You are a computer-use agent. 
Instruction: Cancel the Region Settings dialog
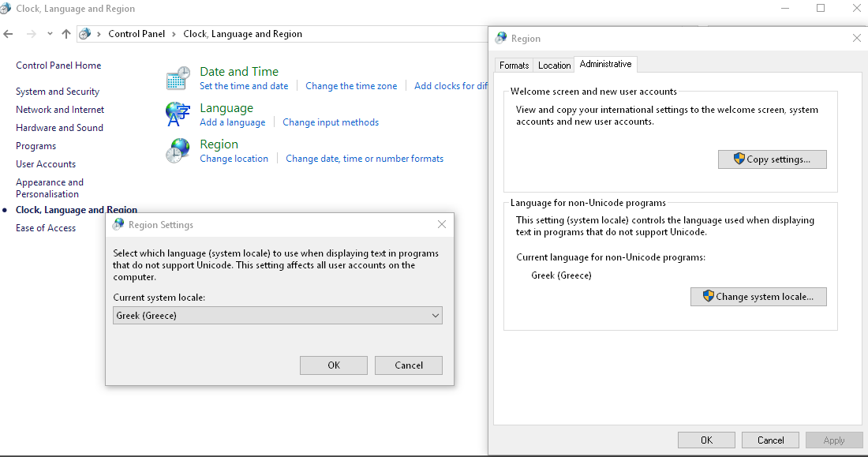point(409,365)
